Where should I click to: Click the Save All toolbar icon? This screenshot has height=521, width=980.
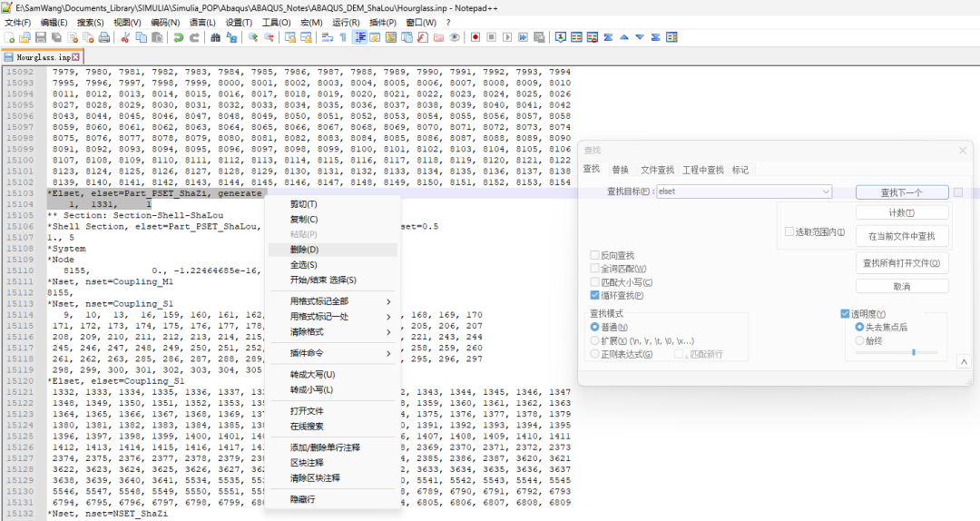(56, 37)
